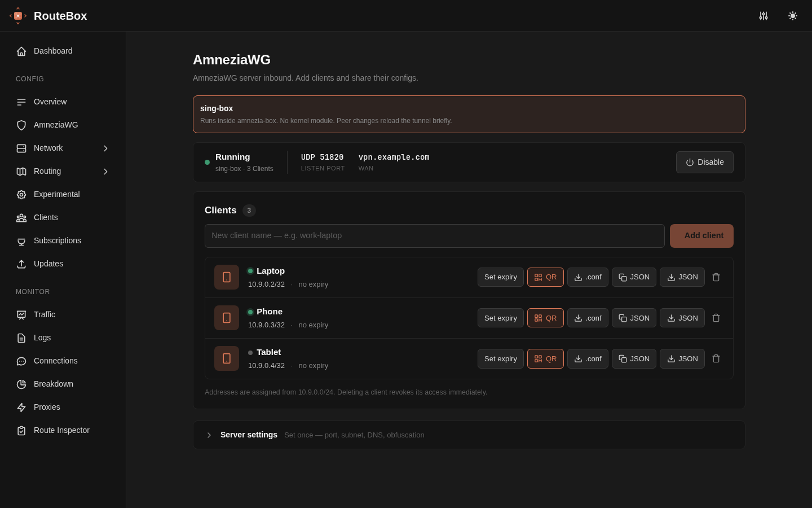Image resolution: width=812 pixels, height=508 pixels.
Task: Go to Dashboard in sidebar
Action: (x=63, y=51)
